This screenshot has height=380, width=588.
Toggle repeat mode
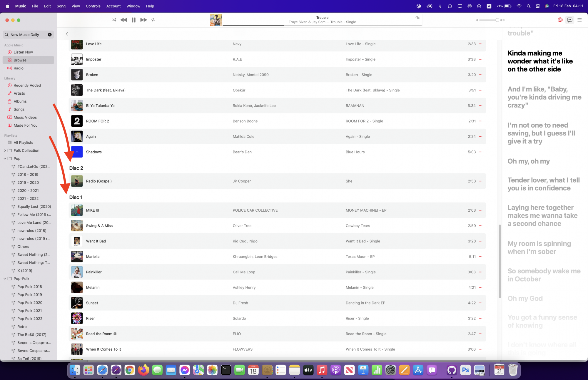coord(153,20)
